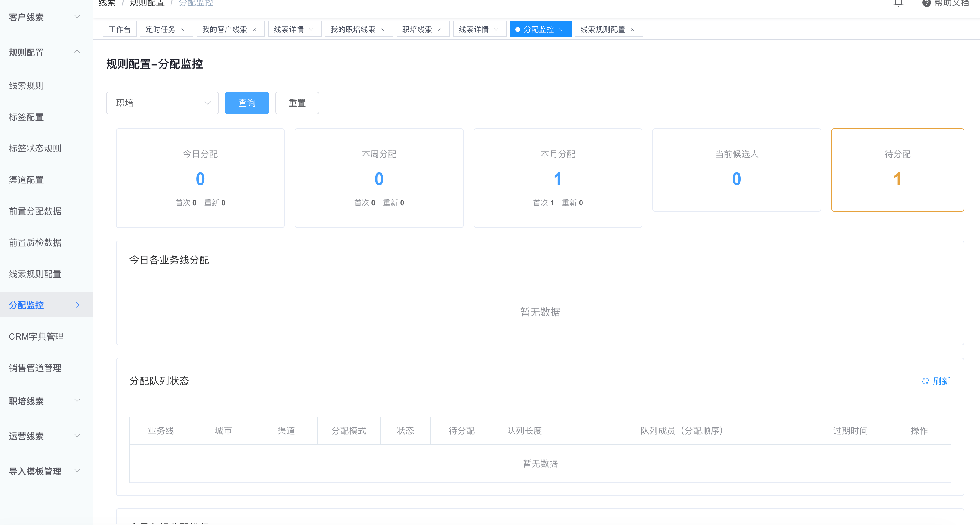This screenshot has height=525, width=980.
Task: Click the 操作 column header
Action: click(x=919, y=431)
